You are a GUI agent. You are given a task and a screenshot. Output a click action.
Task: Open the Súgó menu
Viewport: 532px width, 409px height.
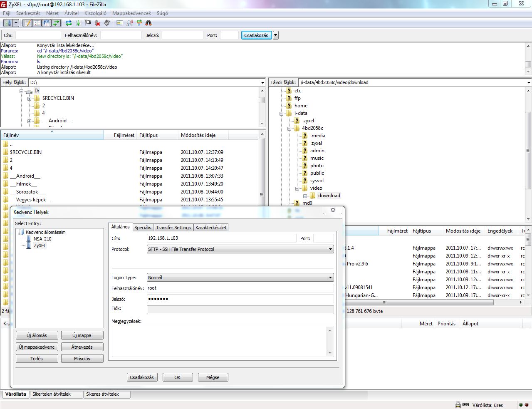(162, 13)
